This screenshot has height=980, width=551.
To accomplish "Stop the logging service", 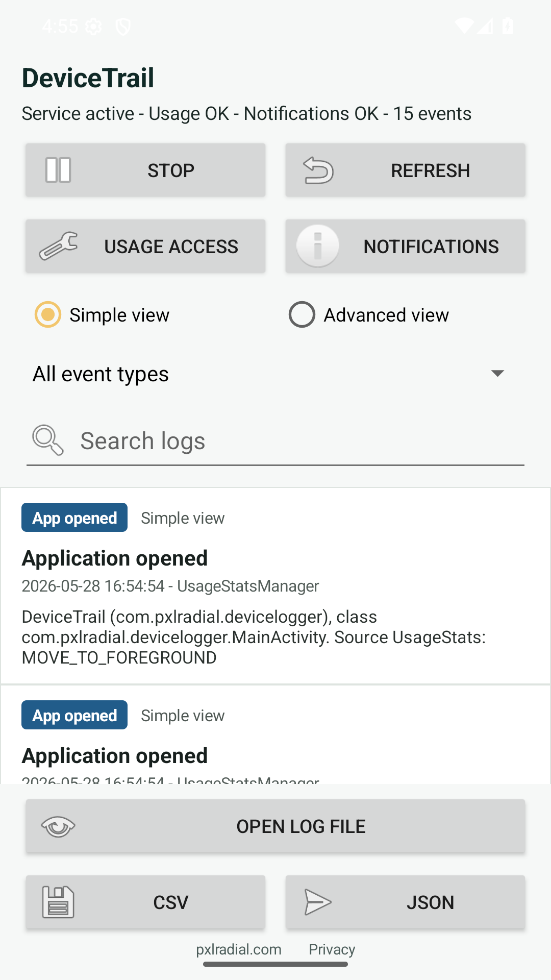I will (x=145, y=170).
